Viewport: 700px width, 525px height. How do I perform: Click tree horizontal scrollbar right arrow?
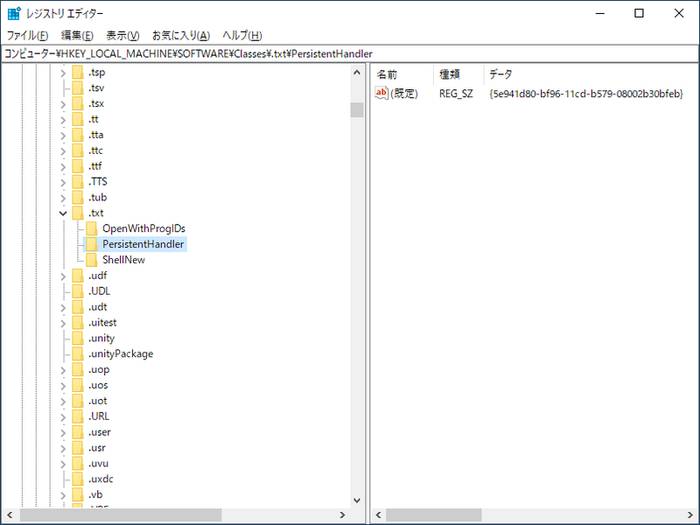point(342,515)
